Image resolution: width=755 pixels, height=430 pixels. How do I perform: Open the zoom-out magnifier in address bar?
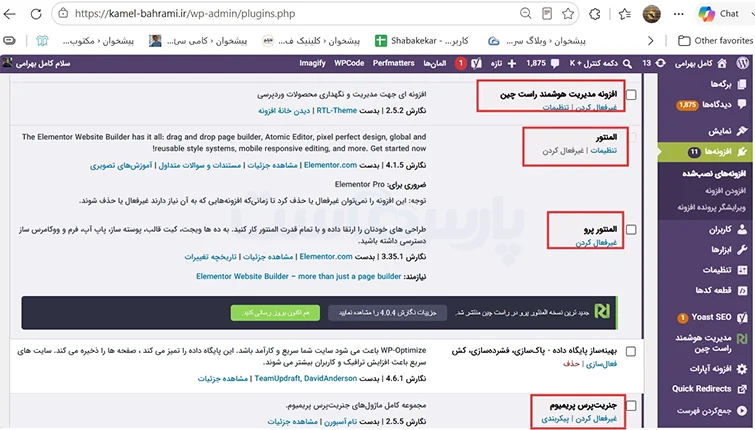(526, 13)
